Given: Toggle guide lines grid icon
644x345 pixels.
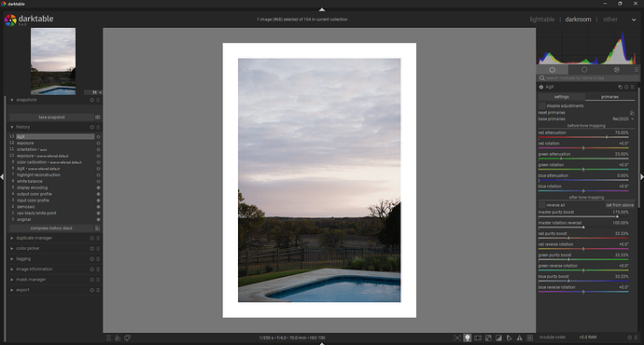Looking at the screenshot, I should pos(530,338).
